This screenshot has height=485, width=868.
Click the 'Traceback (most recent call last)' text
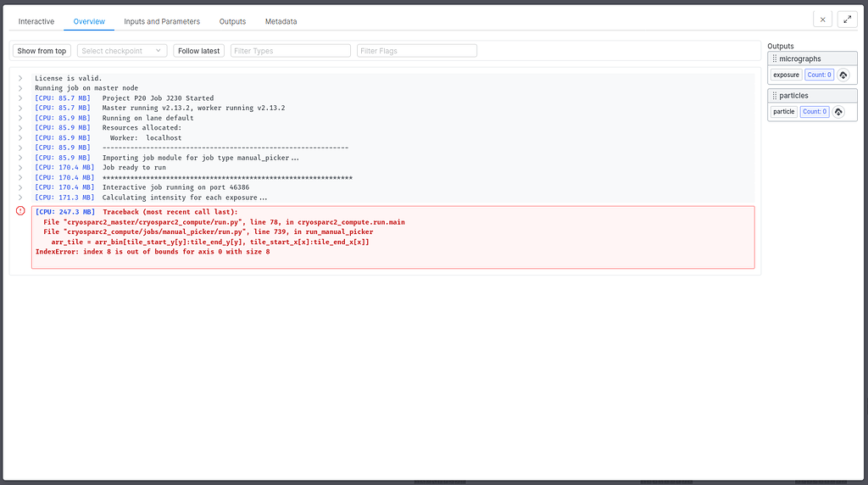(x=170, y=212)
